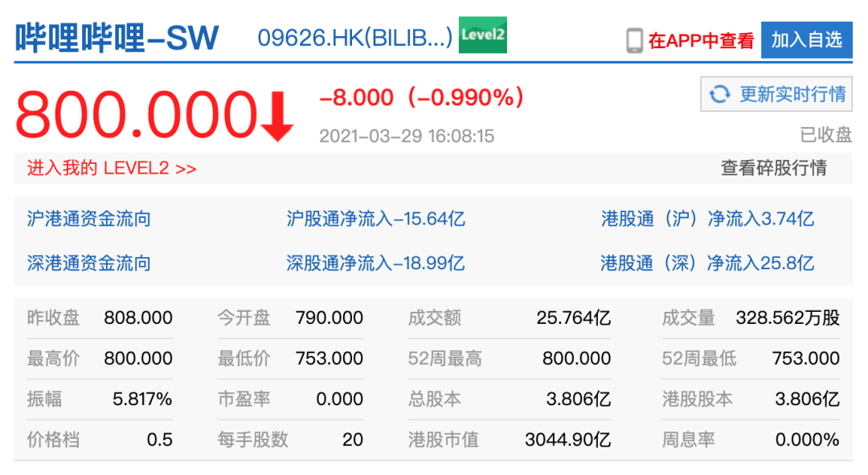
Task: Open 在APP中查看 link
Action: tap(701, 40)
